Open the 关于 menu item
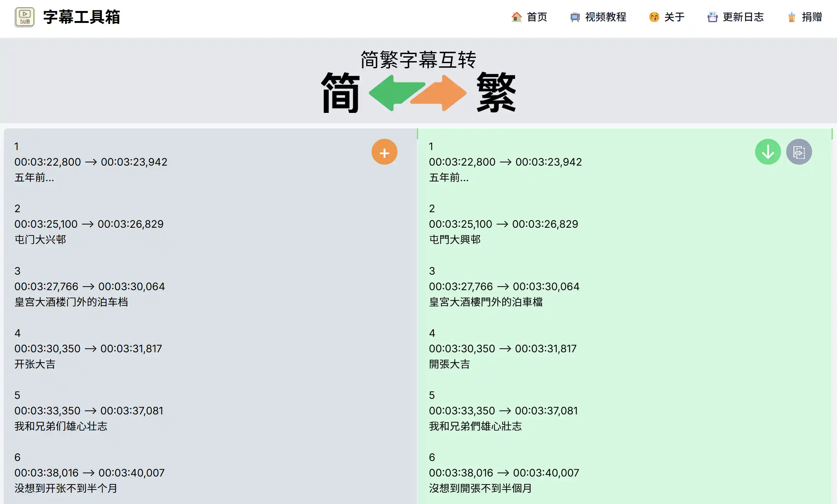The image size is (837, 504). point(667,17)
